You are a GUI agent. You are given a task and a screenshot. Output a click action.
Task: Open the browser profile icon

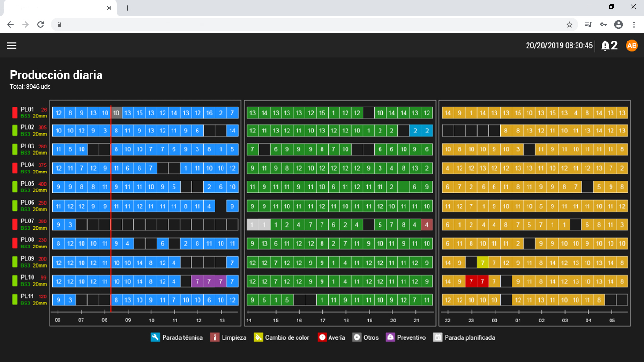(x=619, y=25)
